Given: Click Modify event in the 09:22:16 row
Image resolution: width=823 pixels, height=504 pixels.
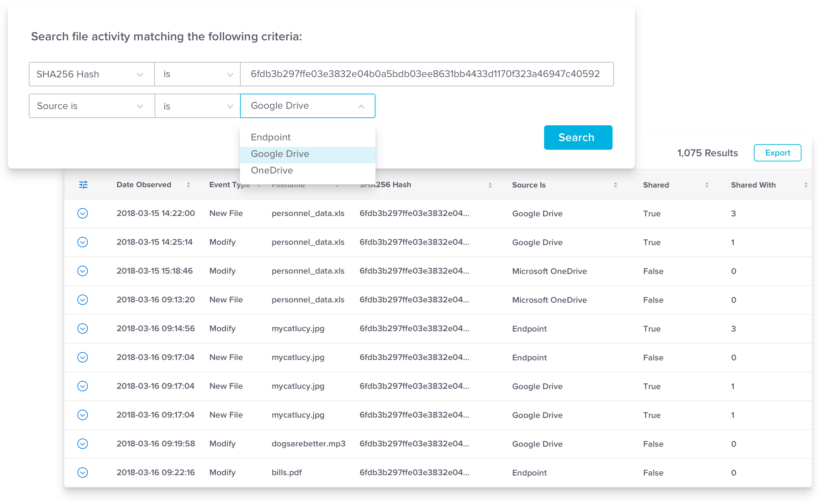Looking at the screenshot, I should click(222, 473).
